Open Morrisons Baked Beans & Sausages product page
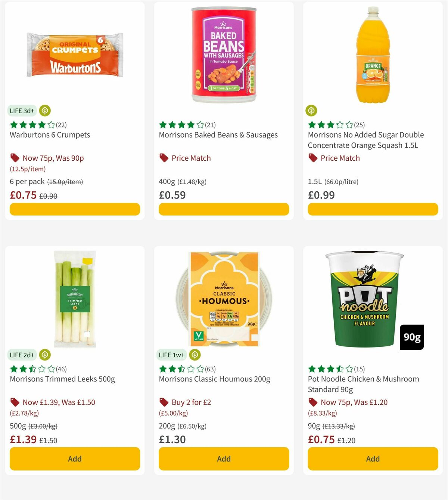This screenshot has height=500, width=448. click(x=218, y=135)
